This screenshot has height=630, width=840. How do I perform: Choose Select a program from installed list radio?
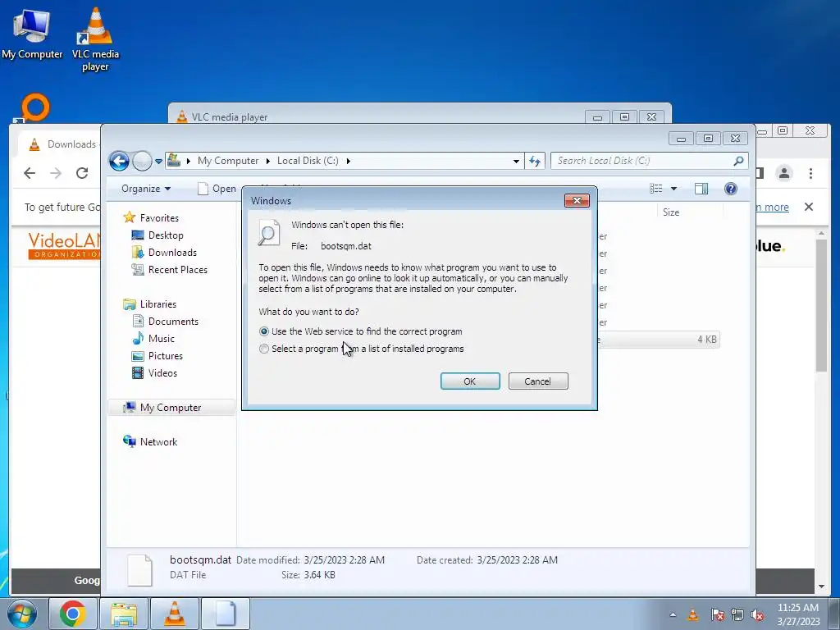coord(263,349)
